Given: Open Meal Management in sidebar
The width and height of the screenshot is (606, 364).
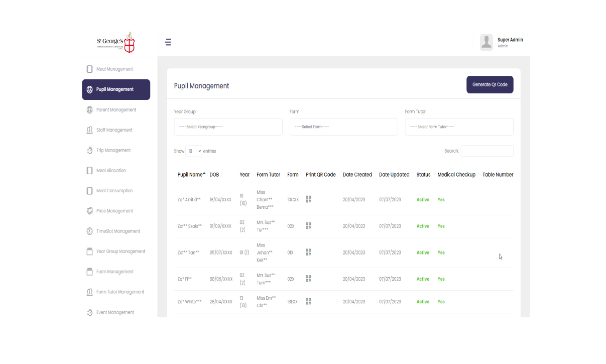Looking at the screenshot, I should pos(114,69).
